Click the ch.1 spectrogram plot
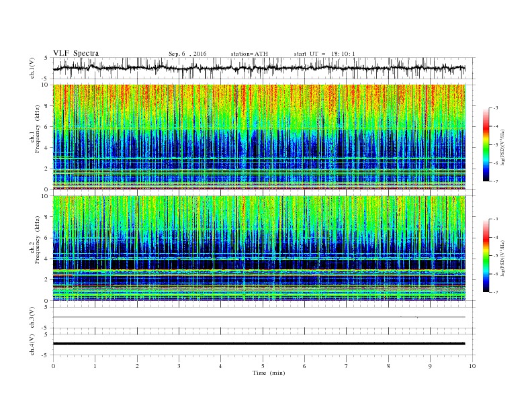The width and height of the screenshot is (532, 411). 259,137
